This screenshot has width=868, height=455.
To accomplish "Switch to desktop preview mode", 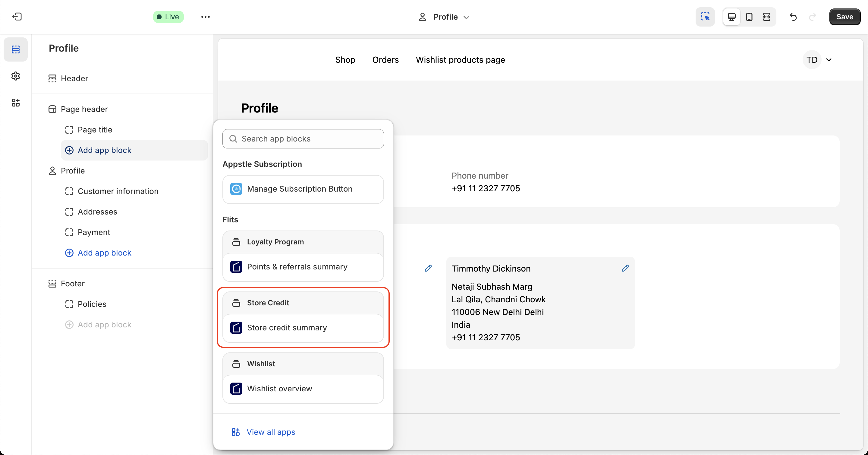I will (x=731, y=17).
